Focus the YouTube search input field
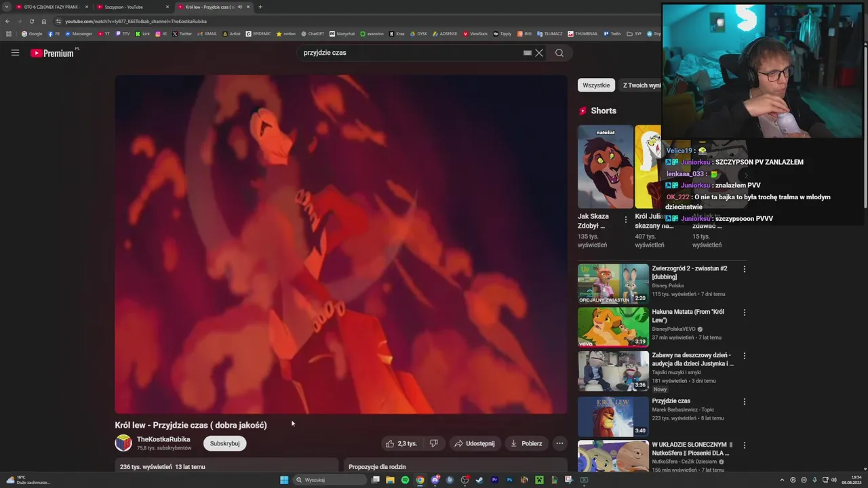The height and width of the screenshot is (488, 868). pyautogui.click(x=410, y=53)
